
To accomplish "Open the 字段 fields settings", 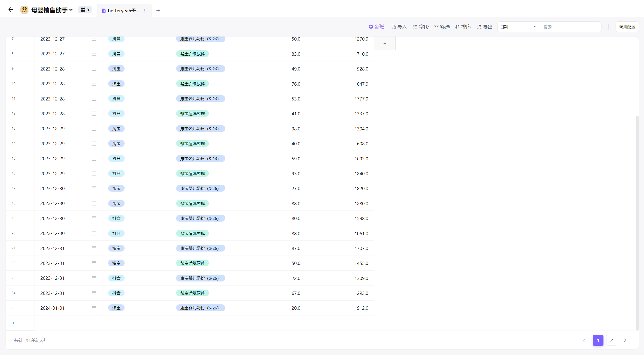I will click(x=421, y=27).
